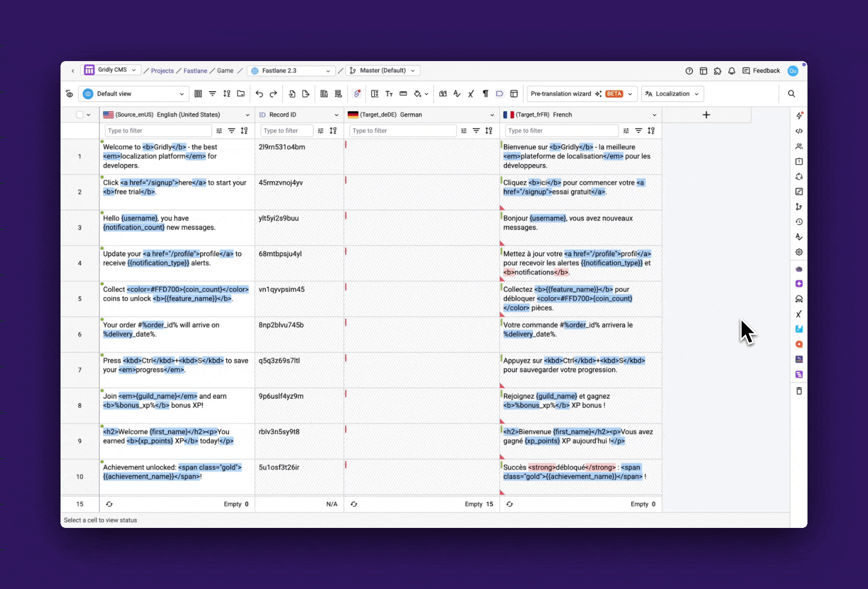Select the source cell 'Hello {username}, you have'
Screen dimensions: 868x589
pos(177,228)
